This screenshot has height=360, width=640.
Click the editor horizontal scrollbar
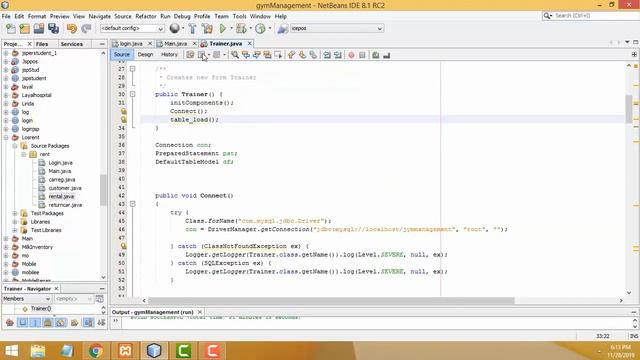pyautogui.click(x=331, y=301)
